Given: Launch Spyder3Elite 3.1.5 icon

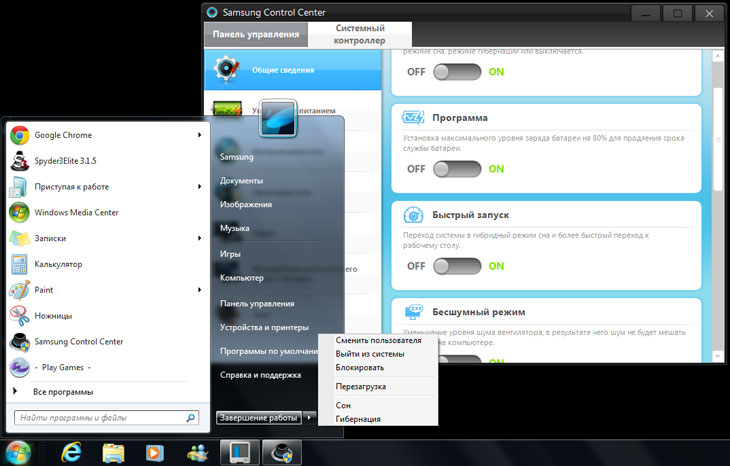Looking at the screenshot, I should (x=20, y=161).
